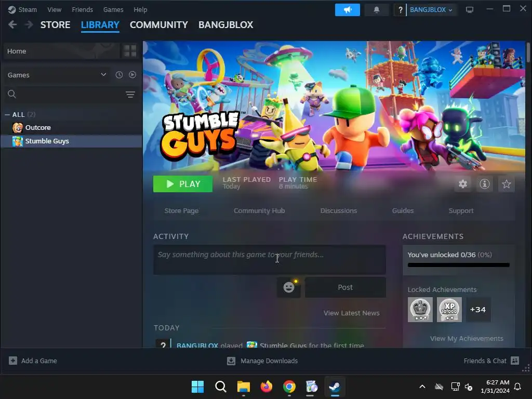The height and width of the screenshot is (399, 532).
Task: Open the View menu
Action: coord(54,9)
